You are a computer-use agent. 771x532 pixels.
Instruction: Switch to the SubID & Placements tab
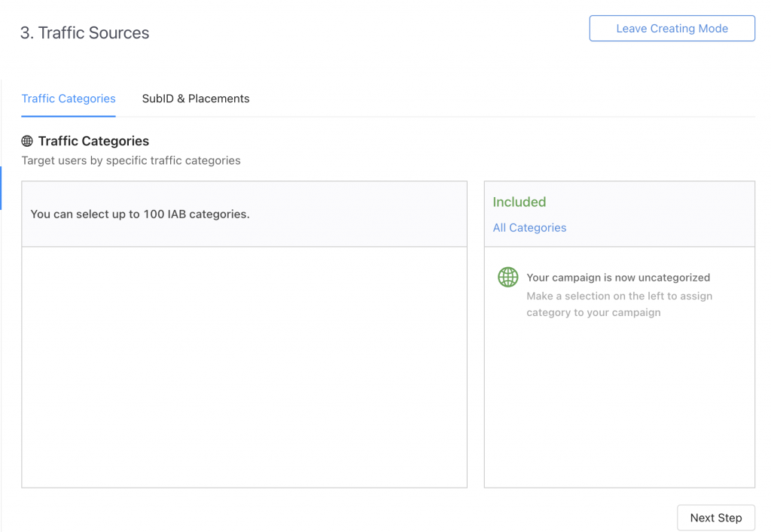point(196,99)
